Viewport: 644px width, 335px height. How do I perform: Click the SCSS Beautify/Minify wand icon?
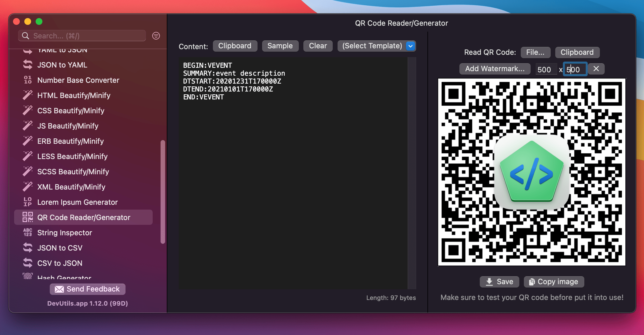pyautogui.click(x=28, y=171)
